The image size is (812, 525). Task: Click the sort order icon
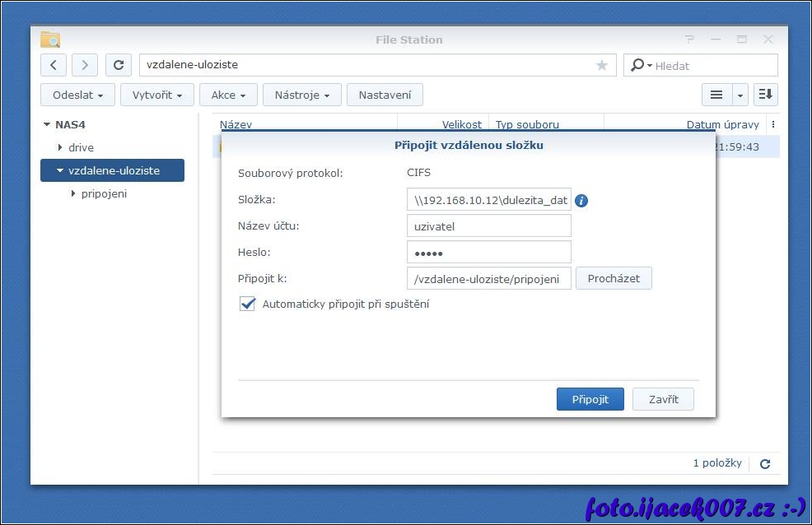click(x=766, y=95)
